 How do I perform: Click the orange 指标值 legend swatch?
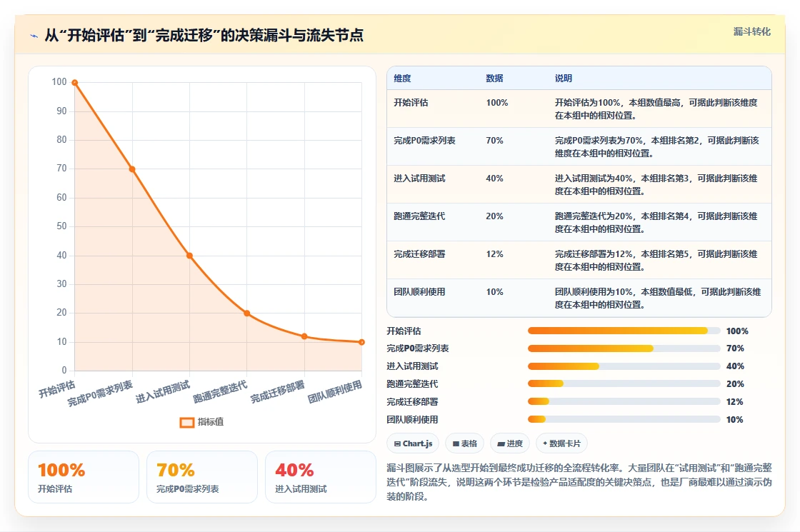click(186, 422)
